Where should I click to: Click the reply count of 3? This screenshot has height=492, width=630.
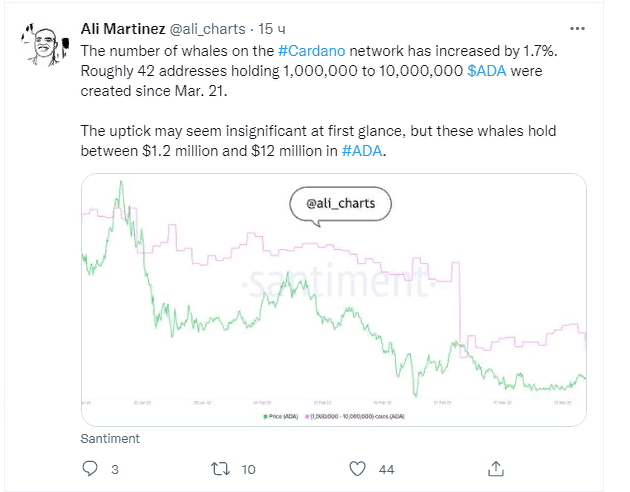click(x=115, y=469)
